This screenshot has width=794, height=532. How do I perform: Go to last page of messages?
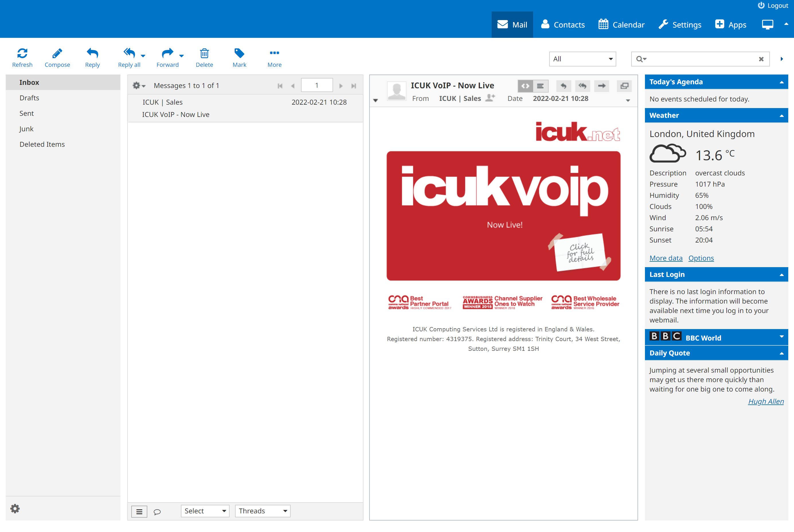(353, 86)
